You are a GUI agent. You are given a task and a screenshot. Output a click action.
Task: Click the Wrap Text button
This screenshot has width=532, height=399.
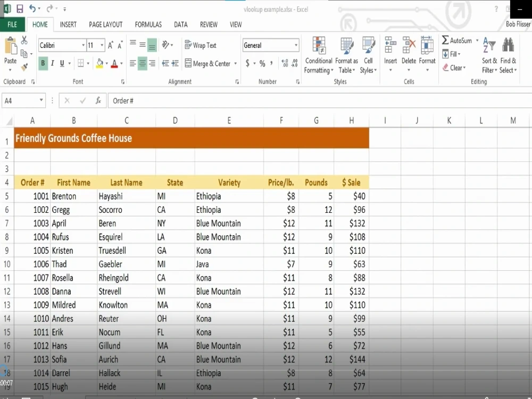pyautogui.click(x=201, y=45)
